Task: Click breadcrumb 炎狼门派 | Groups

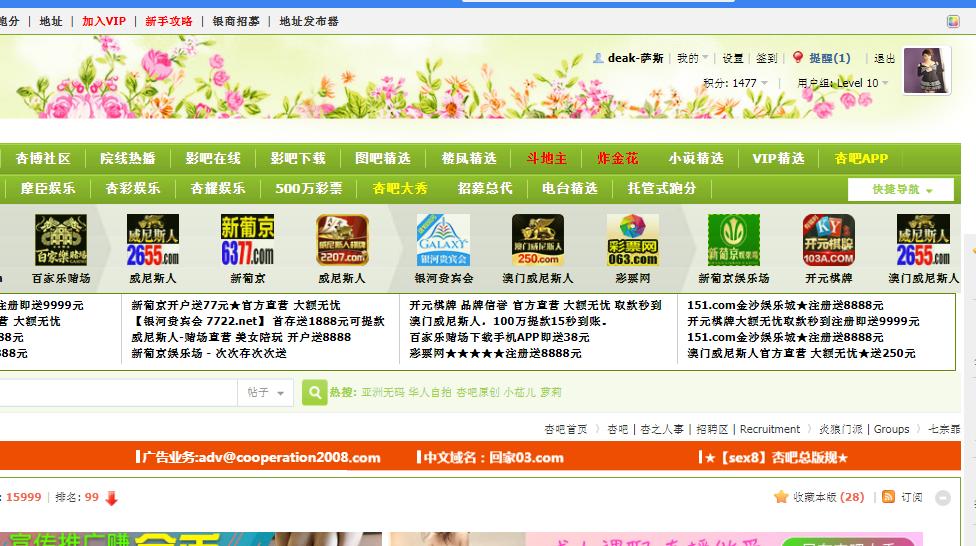Action: 864,429
